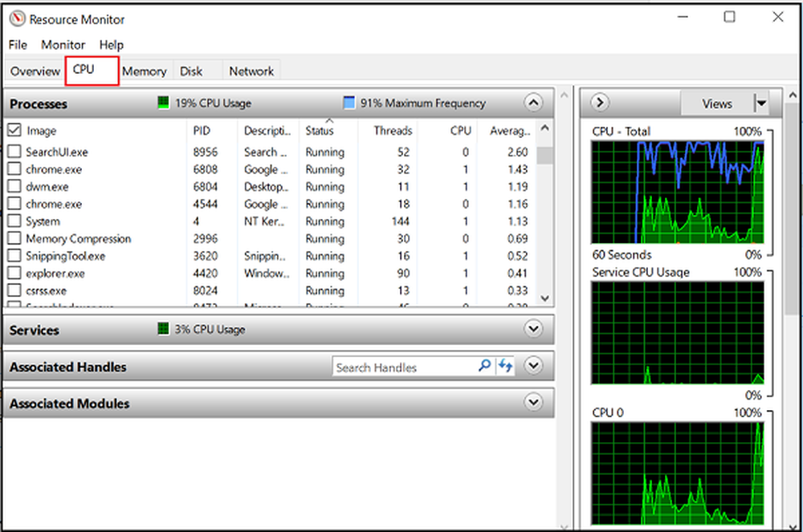803x532 pixels.
Task: Click the green CPU Usage icon in Services header
Action: (164, 329)
